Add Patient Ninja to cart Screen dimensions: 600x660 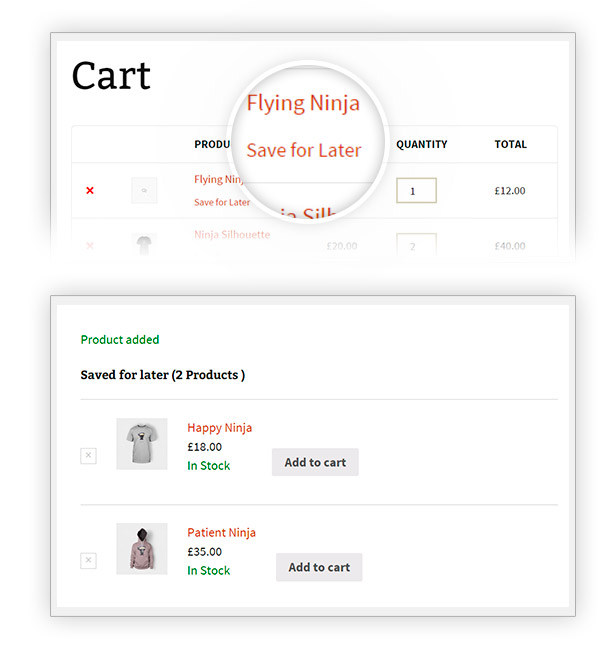click(319, 568)
